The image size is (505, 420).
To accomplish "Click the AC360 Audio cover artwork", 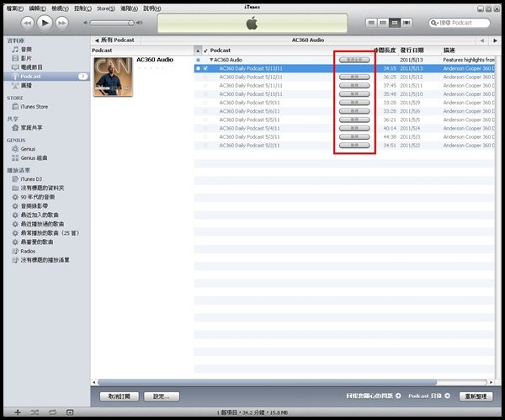I will point(113,77).
